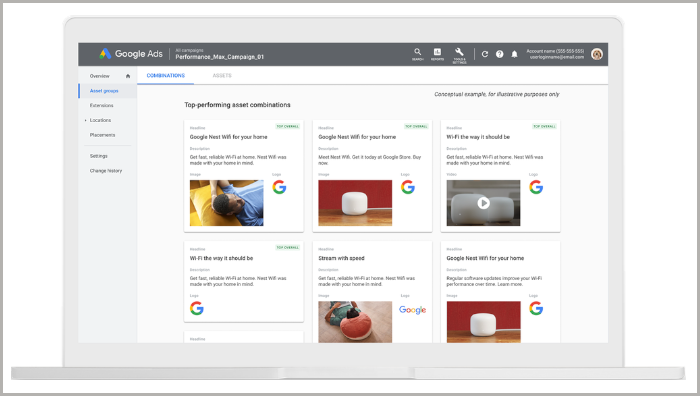Click the 'Meet Nest Wifi' description text
Image resolution: width=700 pixels, height=396 pixels.
click(370, 160)
